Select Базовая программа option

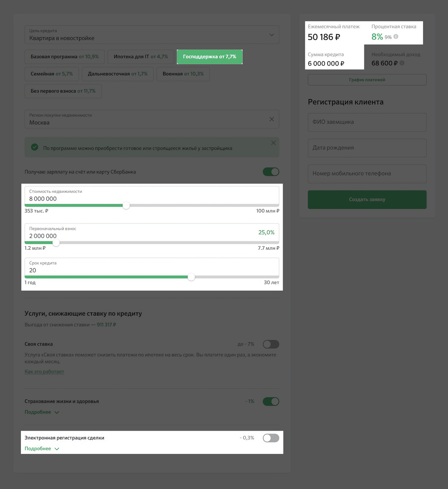point(65,57)
